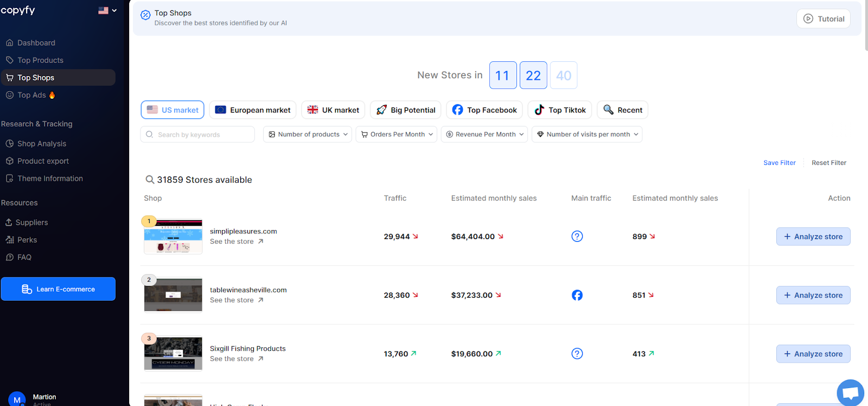
Task: Open simplipleasures.com store thumbnail
Action: point(173,237)
